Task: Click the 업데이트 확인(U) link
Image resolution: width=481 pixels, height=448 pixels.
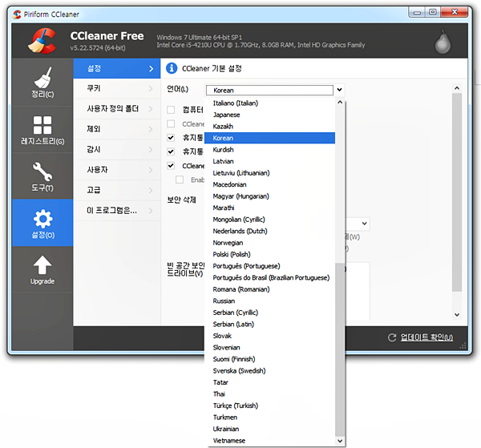Action: [x=426, y=337]
